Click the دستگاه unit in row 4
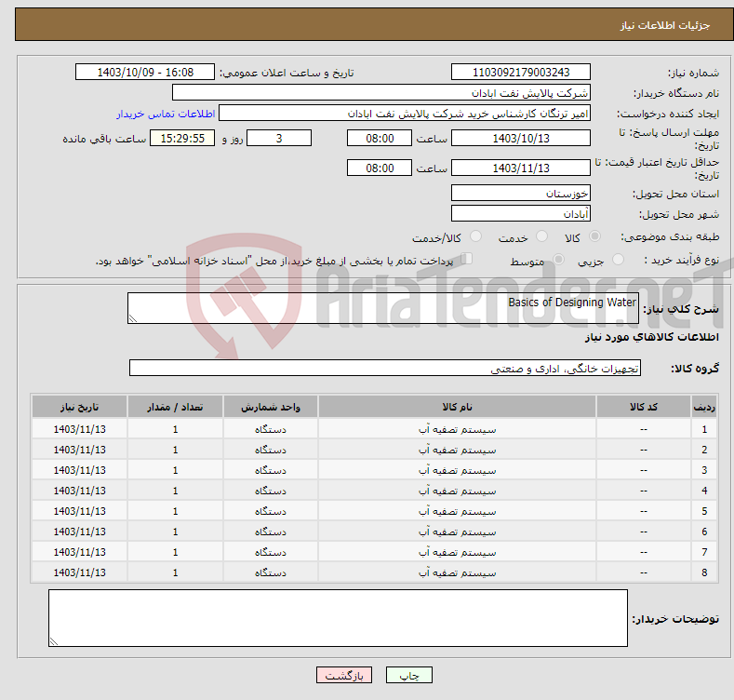Image resolution: width=734 pixels, height=700 pixels. 271,491
